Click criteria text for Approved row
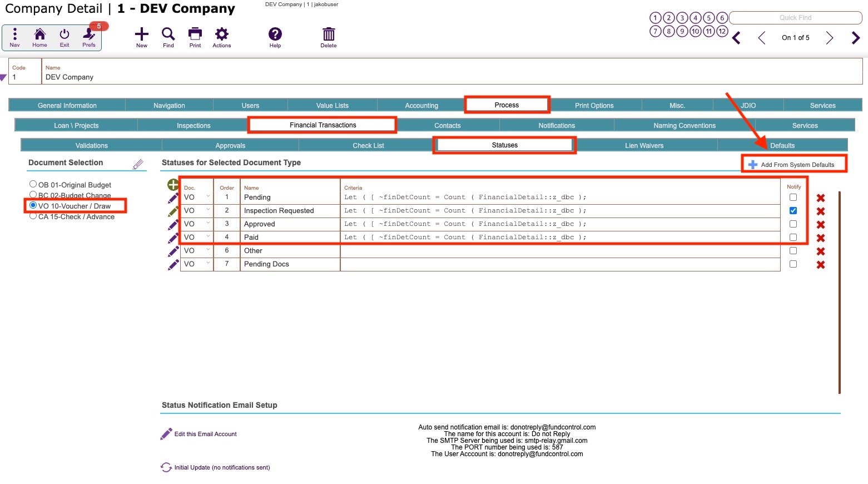The image size is (868, 484). [x=465, y=224]
